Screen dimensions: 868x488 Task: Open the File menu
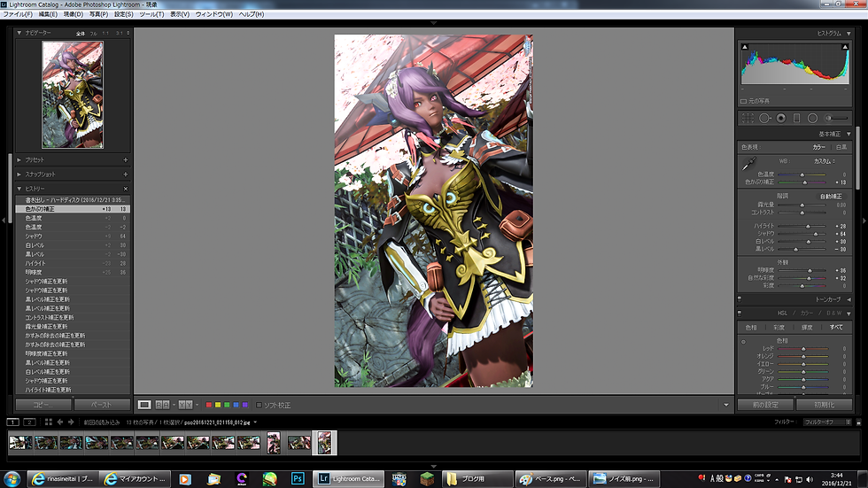[x=18, y=14]
